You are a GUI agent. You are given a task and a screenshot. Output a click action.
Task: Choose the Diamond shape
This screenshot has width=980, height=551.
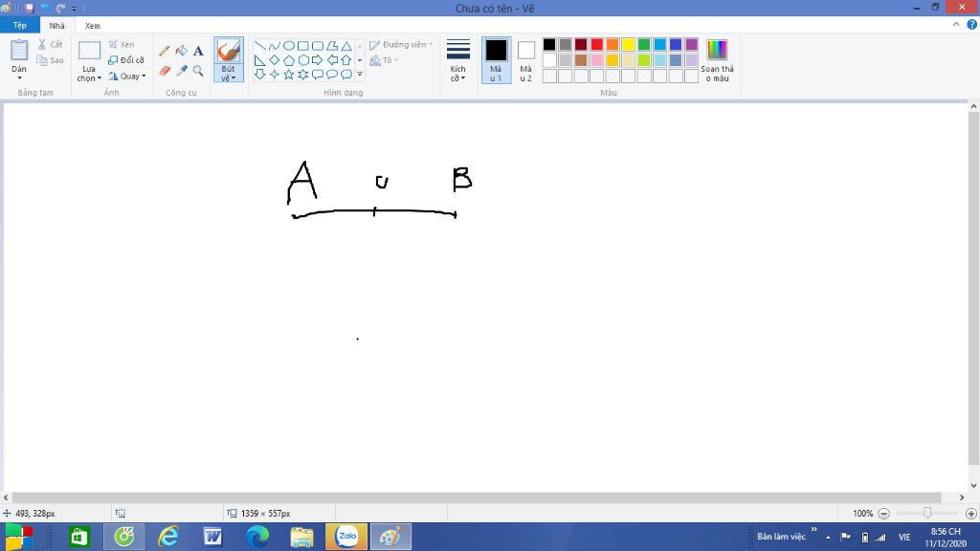coord(275,60)
